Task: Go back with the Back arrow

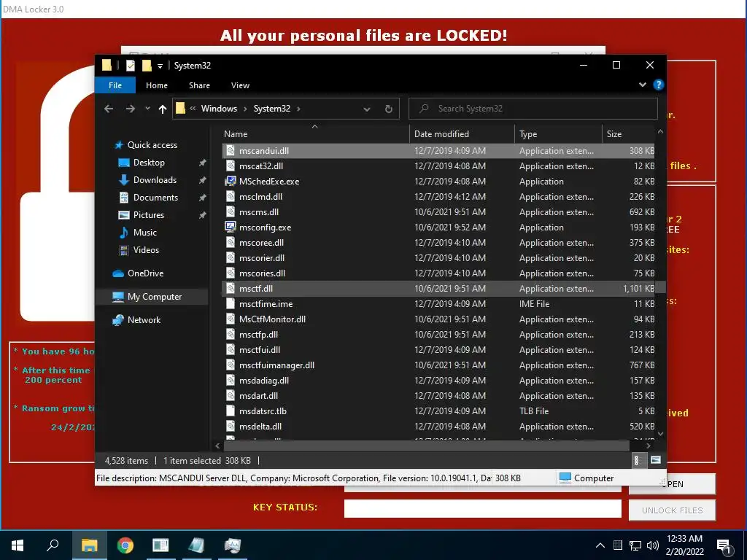Action: (109, 109)
